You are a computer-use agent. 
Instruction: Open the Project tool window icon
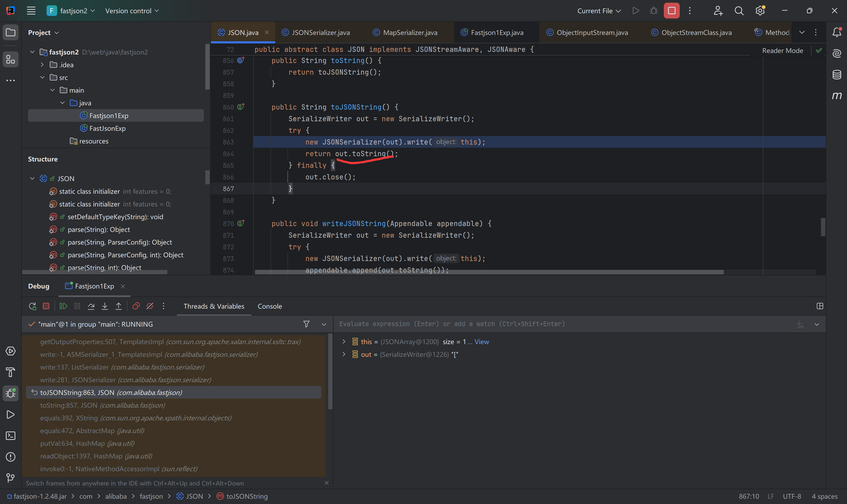point(11,33)
